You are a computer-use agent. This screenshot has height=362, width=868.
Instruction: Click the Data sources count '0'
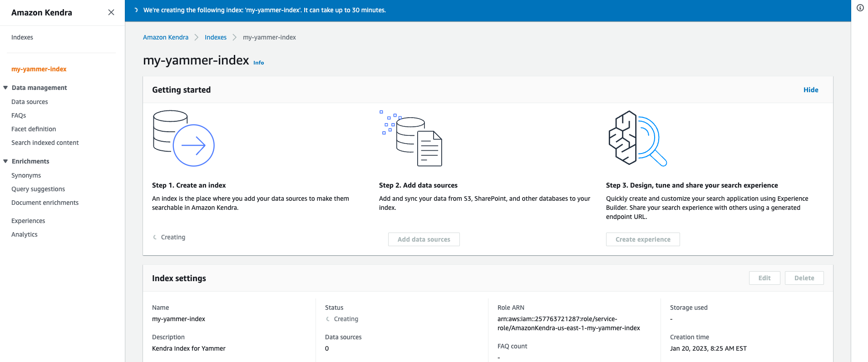pos(327,348)
